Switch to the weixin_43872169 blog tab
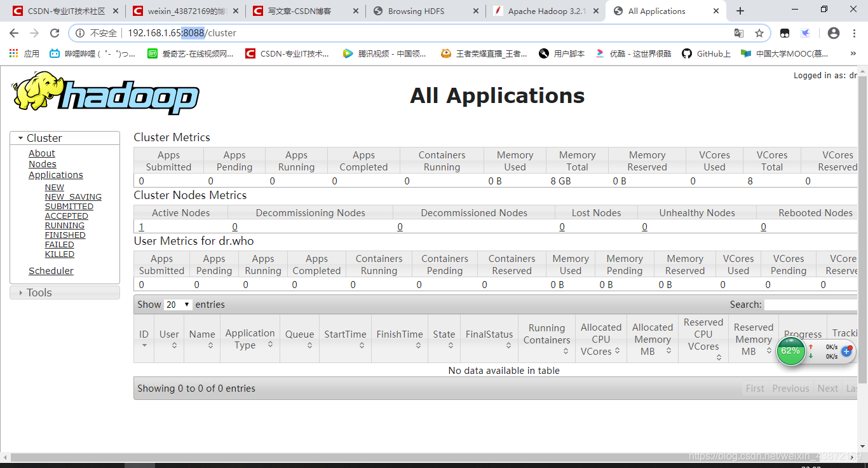 pyautogui.click(x=186, y=11)
